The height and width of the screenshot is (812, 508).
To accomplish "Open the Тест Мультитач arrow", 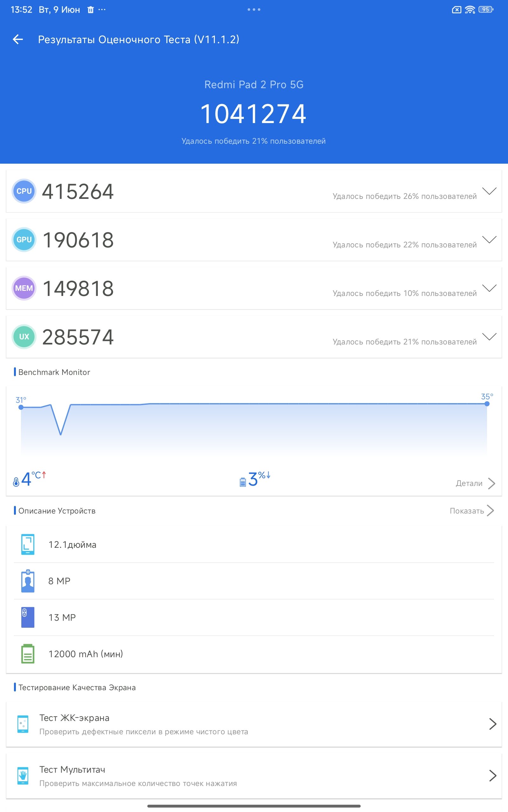I will click(x=492, y=776).
